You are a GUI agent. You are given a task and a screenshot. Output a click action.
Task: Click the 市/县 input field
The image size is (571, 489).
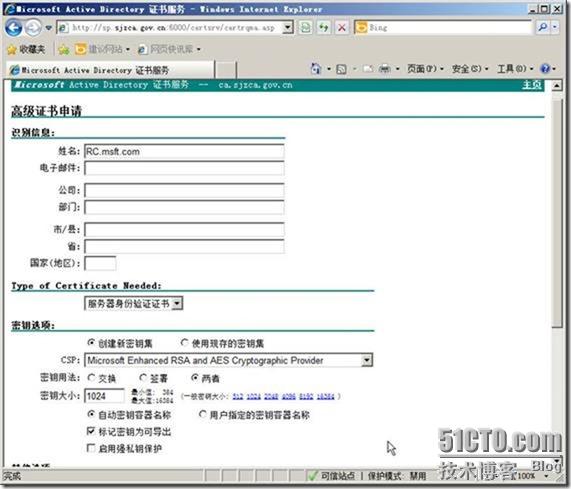click(x=184, y=229)
